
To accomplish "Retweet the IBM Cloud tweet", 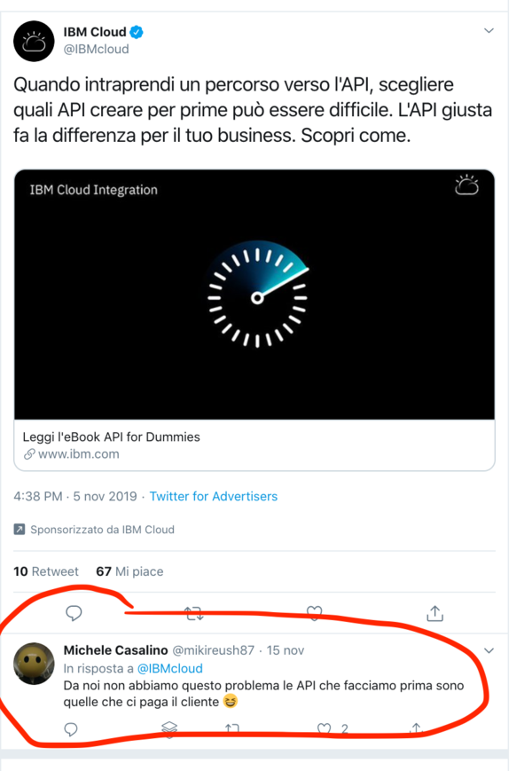I will tap(194, 613).
